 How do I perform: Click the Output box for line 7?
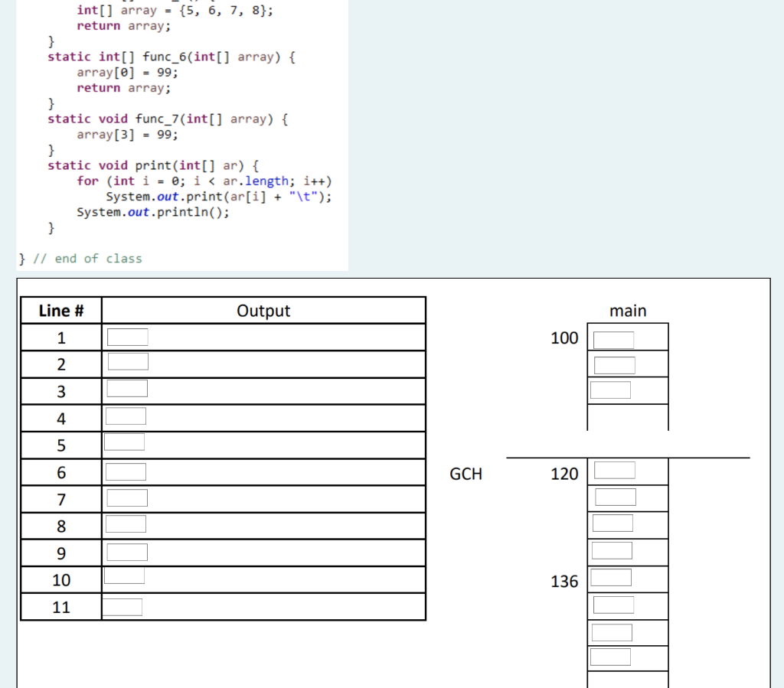click(127, 498)
